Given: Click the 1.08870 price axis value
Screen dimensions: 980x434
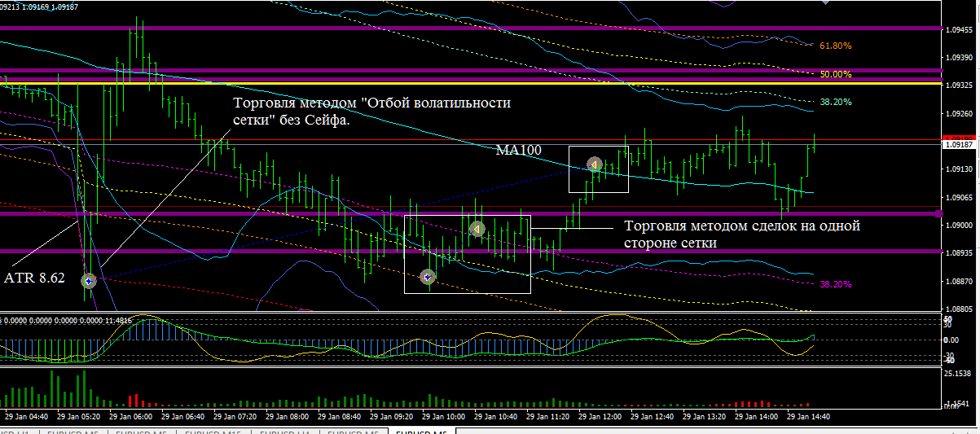Looking at the screenshot, I should tap(959, 282).
